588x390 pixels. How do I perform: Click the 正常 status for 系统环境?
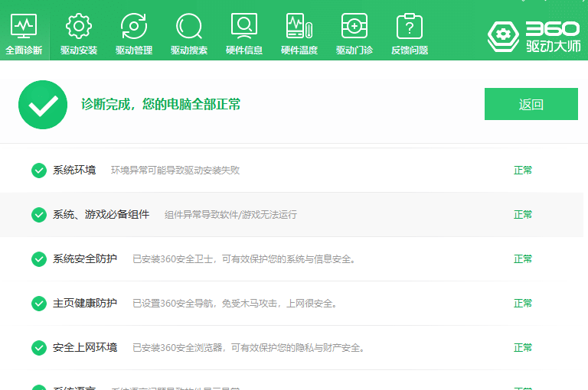tap(523, 171)
